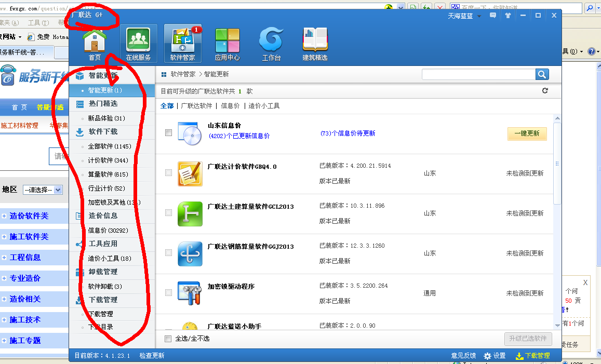Click the 检查更新 link in footer
601x364 pixels.
152,356
